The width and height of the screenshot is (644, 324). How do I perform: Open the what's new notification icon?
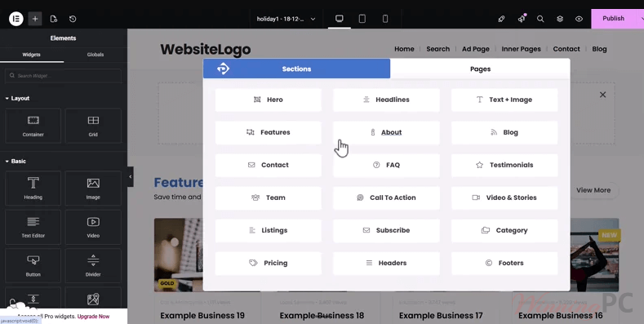point(522,19)
